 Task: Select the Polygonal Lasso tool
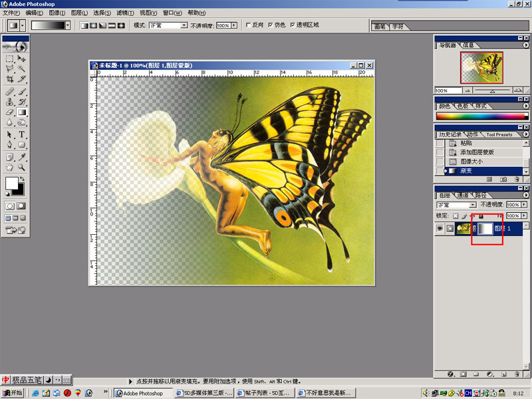pos(10,68)
